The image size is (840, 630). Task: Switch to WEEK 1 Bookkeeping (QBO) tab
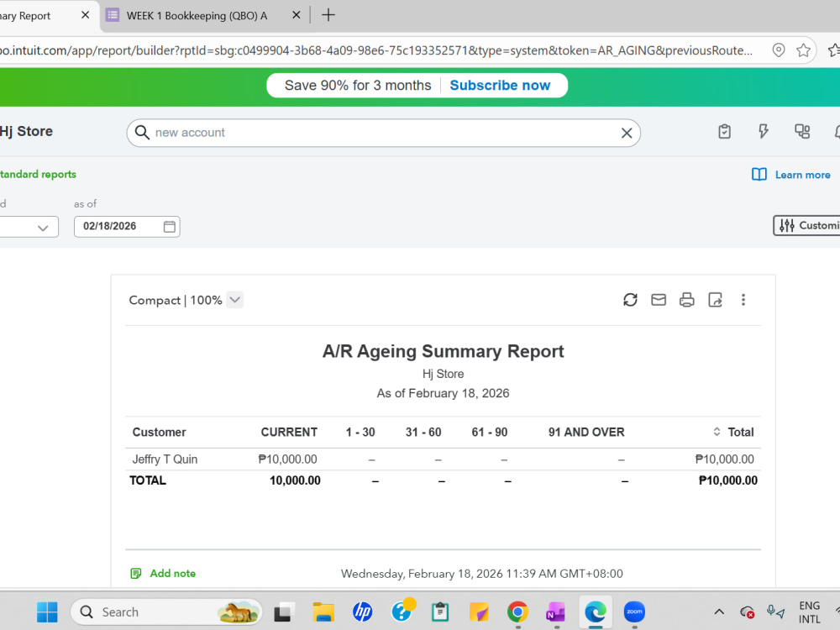pyautogui.click(x=196, y=15)
